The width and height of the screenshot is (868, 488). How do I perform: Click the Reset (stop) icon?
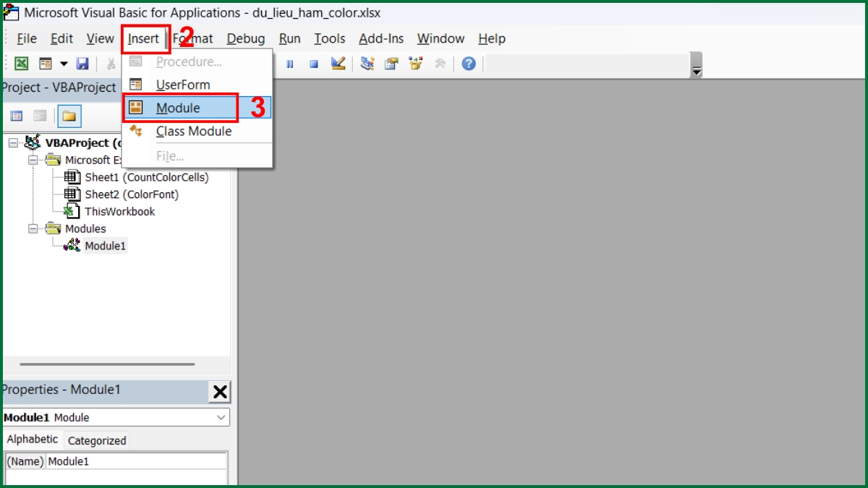(x=313, y=64)
